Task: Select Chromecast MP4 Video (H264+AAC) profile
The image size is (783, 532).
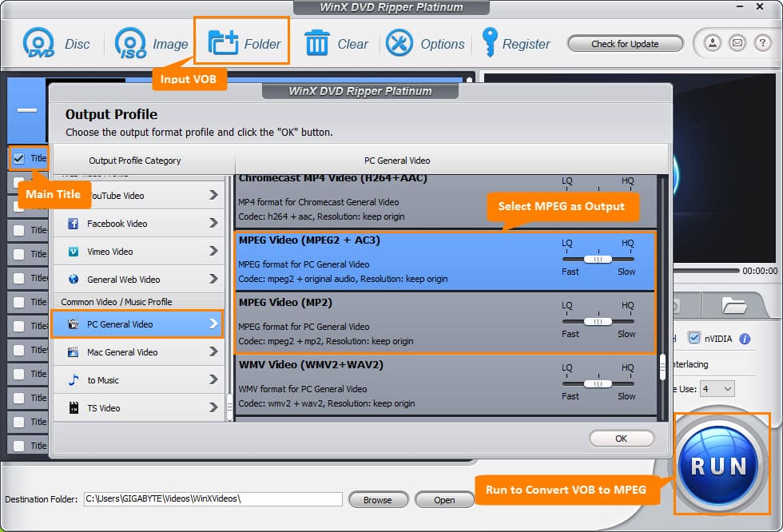Action: [x=446, y=201]
